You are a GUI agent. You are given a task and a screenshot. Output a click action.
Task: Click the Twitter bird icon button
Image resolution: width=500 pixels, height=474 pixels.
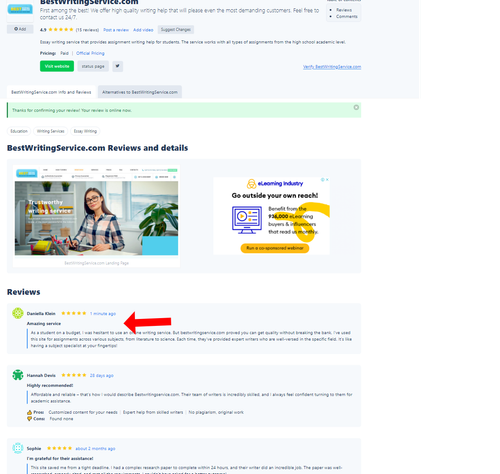[x=118, y=66]
